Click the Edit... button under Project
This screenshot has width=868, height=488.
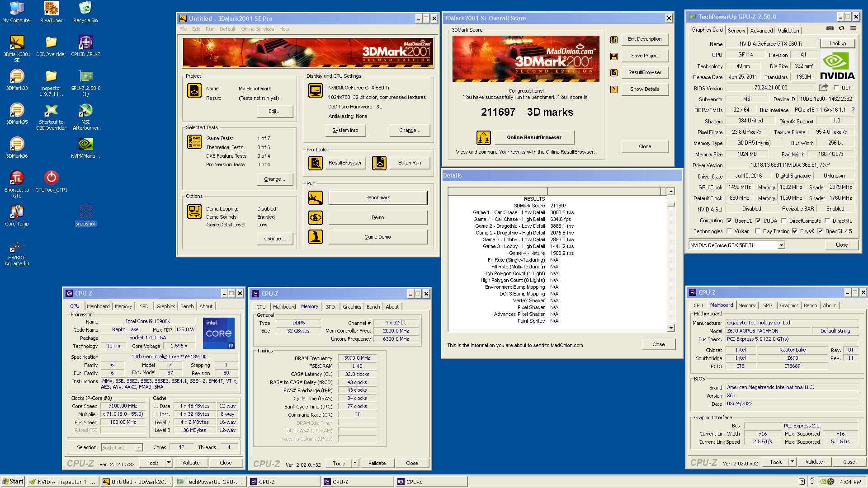coord(274,111)
